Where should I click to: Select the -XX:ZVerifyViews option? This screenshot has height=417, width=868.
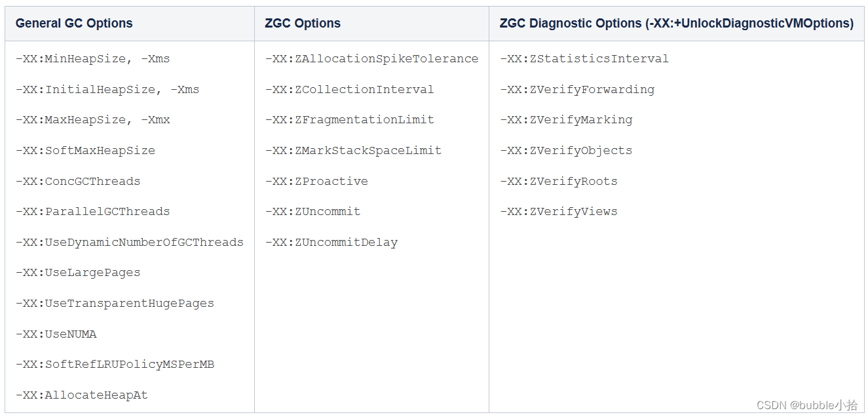(558, 212)
